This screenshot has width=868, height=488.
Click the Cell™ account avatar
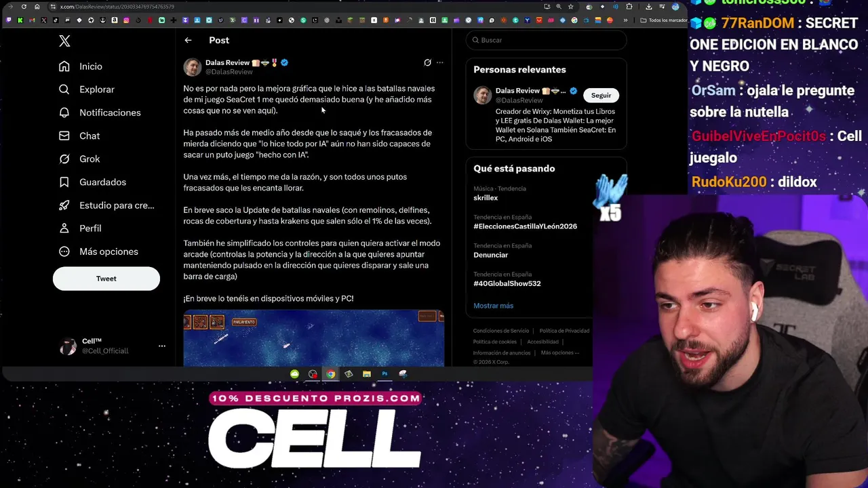tap(68, 346)
